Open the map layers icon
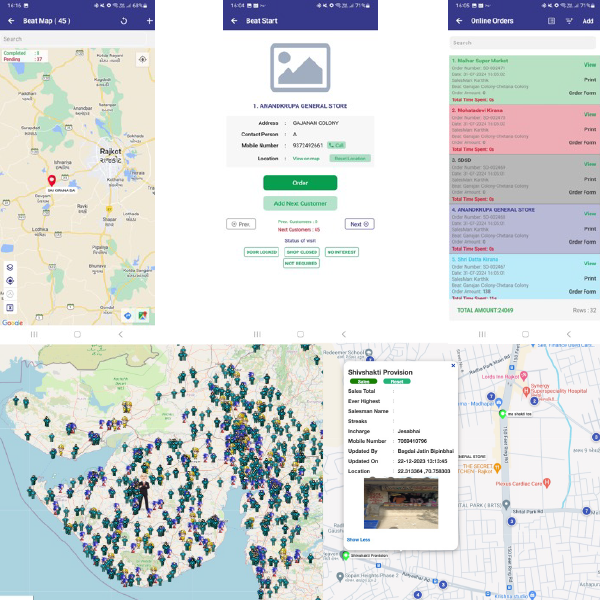 pos(10,267)
